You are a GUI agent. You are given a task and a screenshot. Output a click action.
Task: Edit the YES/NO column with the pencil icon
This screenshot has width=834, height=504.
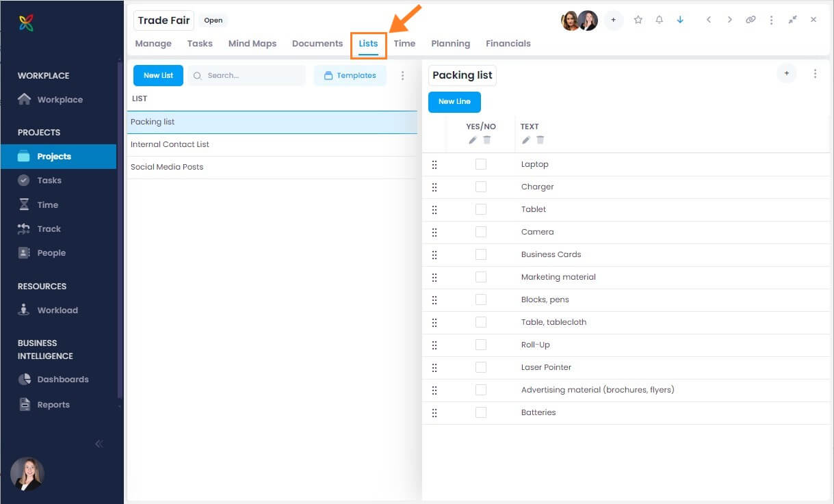(471, 140)
